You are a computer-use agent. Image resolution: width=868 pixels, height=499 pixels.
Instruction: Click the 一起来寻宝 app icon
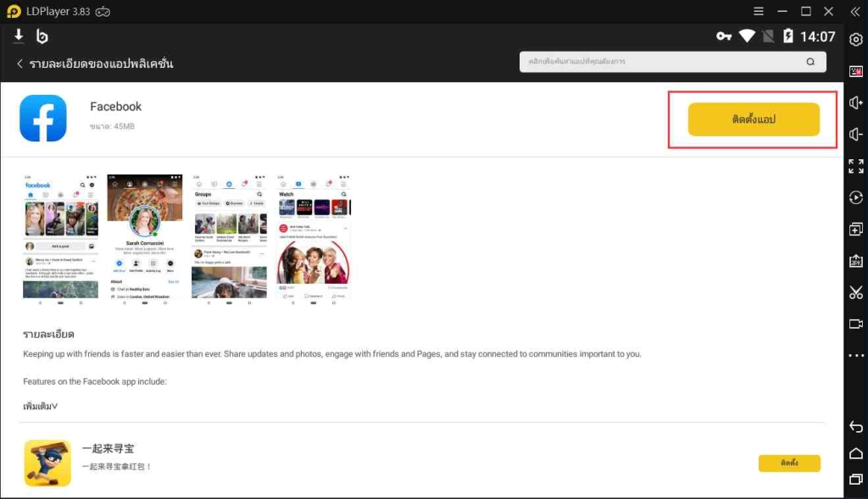pyautogui.click(x=47, y=463)
